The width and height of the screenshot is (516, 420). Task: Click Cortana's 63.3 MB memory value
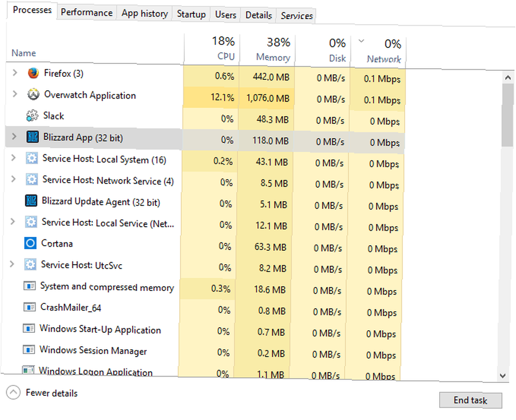click(270, 247)
